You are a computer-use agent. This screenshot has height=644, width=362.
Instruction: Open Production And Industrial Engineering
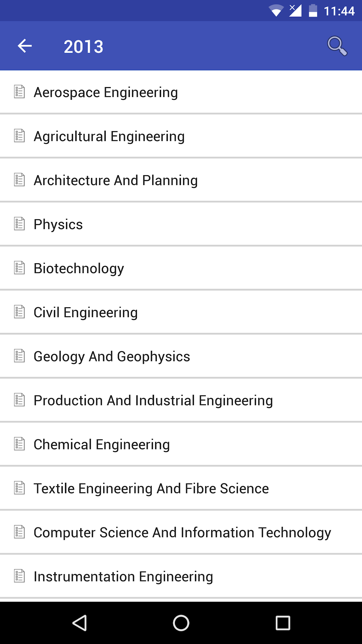tap(153, 401)
